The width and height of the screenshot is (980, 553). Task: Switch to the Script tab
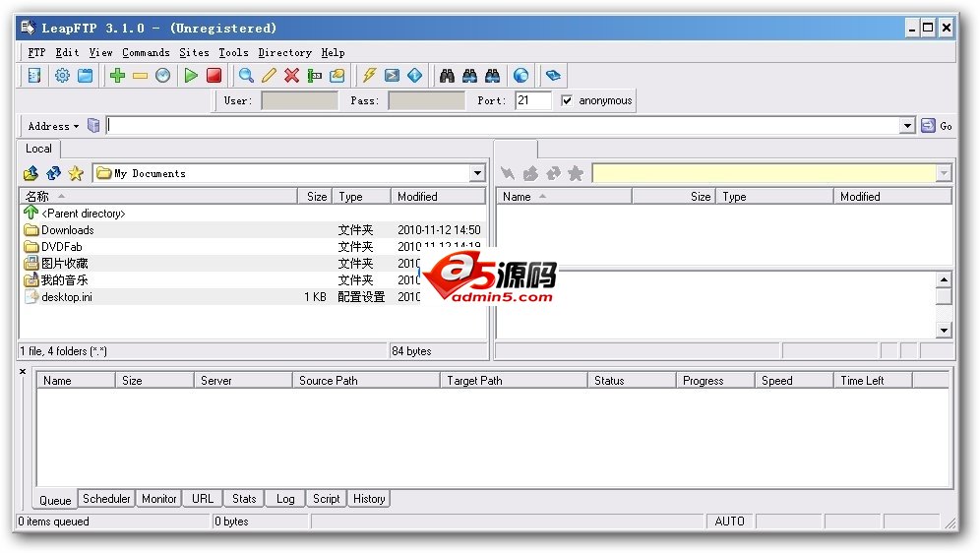326,499
